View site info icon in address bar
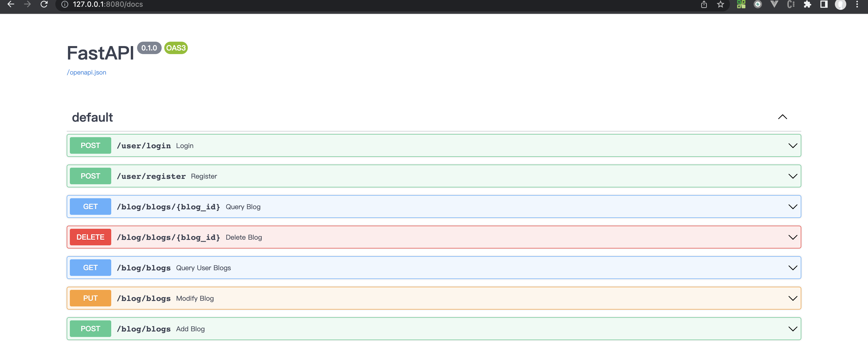This screenshot has height=353, width=868. (x=65, y=4)
